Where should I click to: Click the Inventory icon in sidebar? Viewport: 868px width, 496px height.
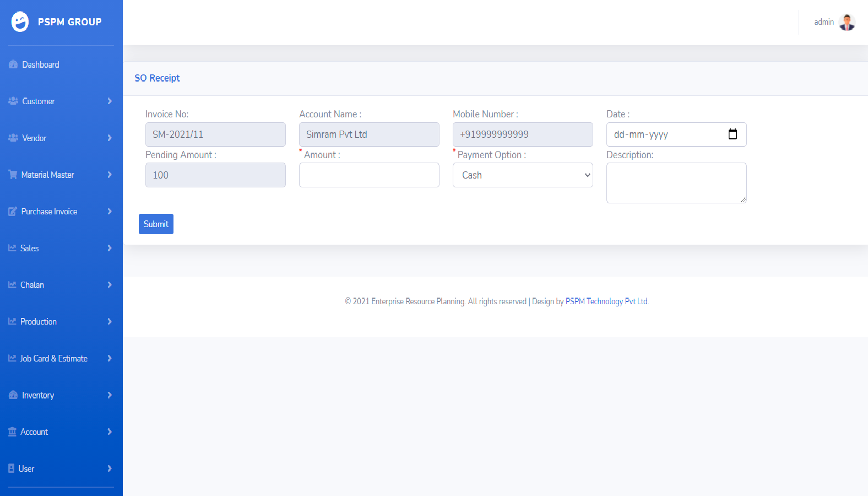[13, 395]
